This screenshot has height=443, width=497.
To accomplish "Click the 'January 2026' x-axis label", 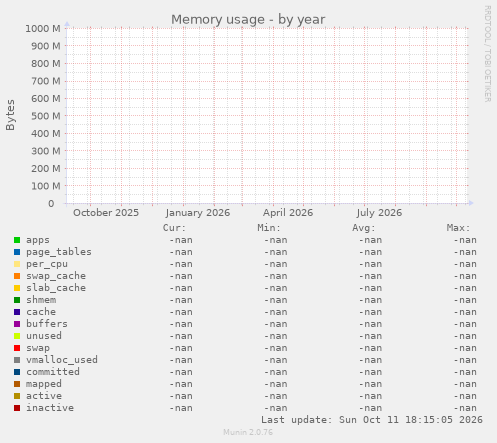I will point(198,213).
